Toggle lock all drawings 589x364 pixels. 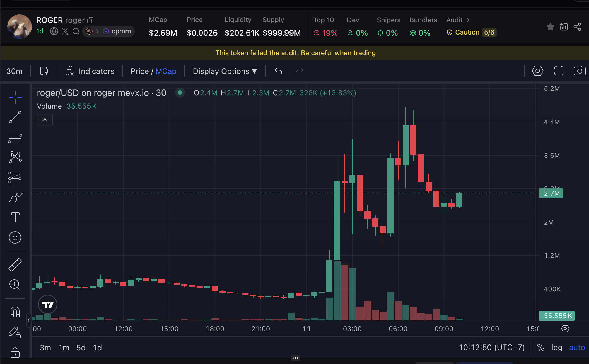[x=15, y=352]
